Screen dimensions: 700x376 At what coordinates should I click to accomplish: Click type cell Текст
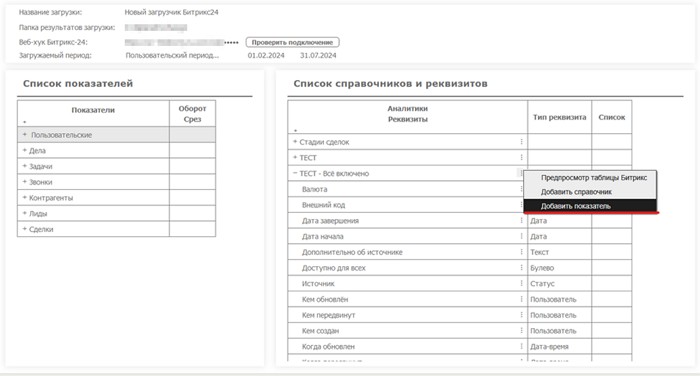(x=559, y=252)
